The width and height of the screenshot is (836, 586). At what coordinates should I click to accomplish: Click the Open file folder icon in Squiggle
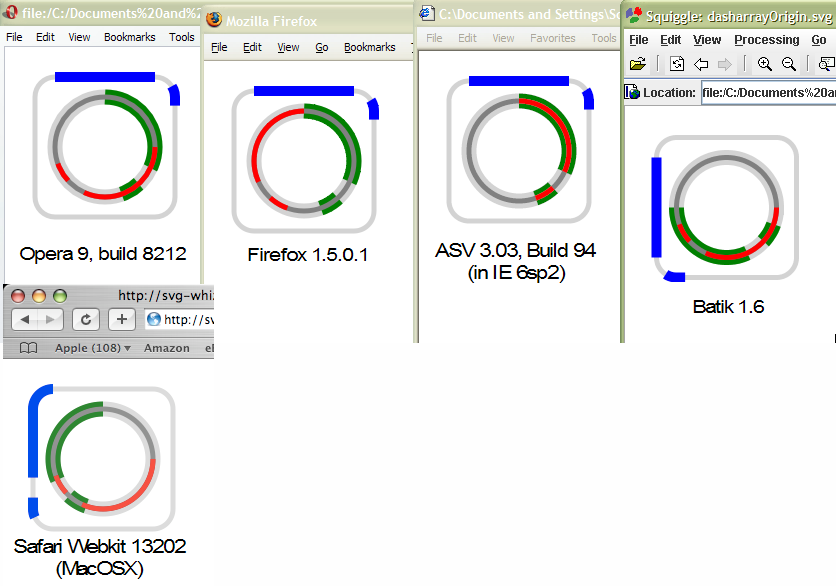(x=638, y=65)
